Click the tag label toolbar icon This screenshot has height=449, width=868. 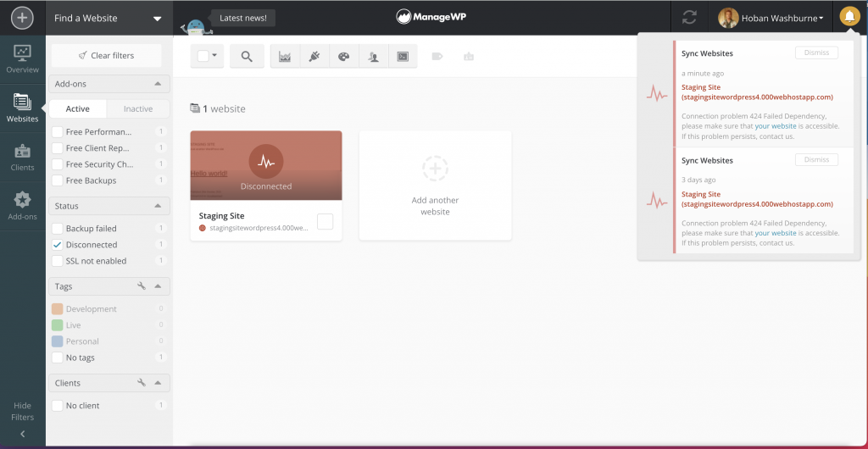tap(437, 57)
